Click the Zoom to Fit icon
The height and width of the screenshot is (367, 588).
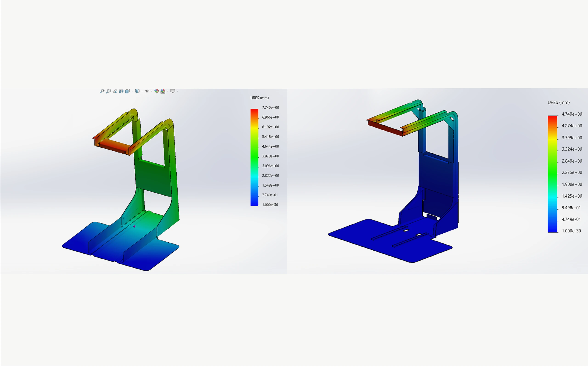pyautogui.click(x=102, y=91)
